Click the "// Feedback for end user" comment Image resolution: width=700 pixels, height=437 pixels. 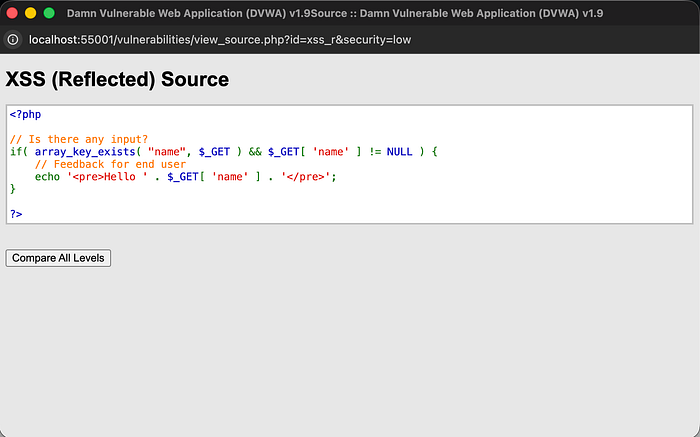tap(110, 164)
